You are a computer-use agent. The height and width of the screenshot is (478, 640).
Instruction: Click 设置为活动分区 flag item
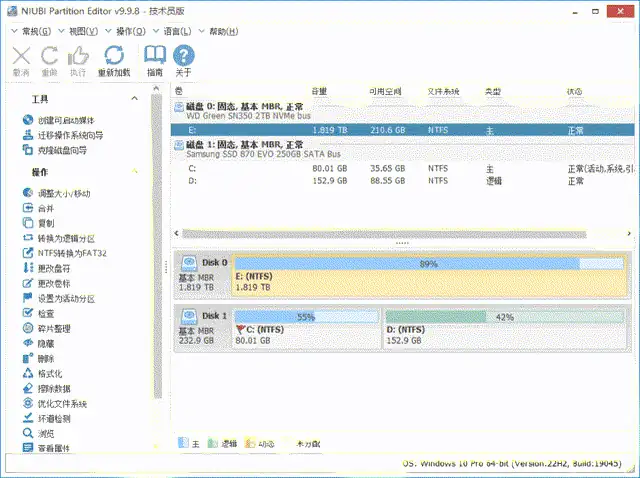[59, 298]
